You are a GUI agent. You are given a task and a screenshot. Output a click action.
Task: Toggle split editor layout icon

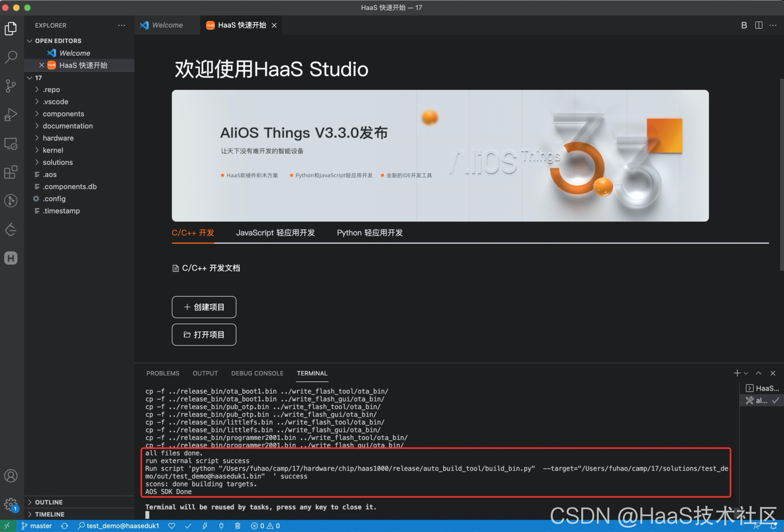pos(758,25)
